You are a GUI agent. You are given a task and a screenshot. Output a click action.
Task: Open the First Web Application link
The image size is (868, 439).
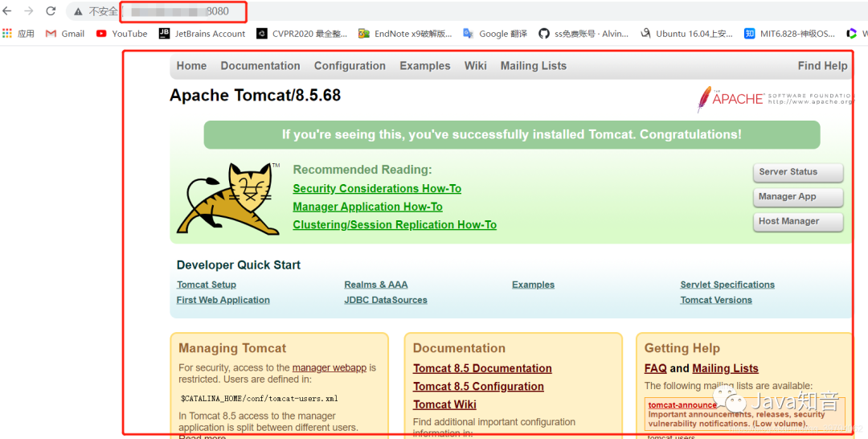(x=223, y=300)
